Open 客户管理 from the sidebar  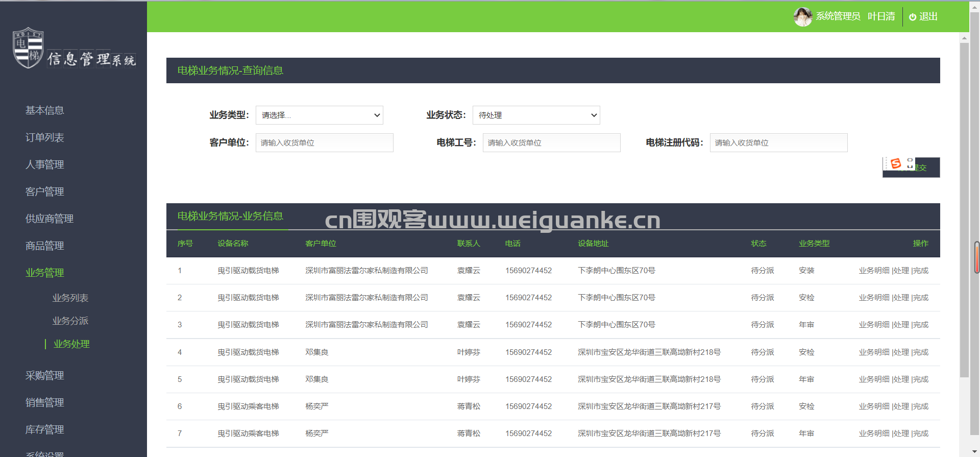click(45, 191)
